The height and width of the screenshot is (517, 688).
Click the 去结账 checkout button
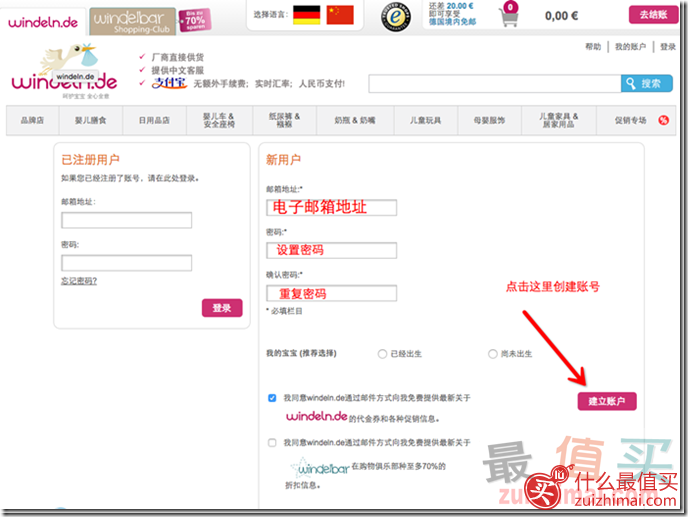point(653,15)
